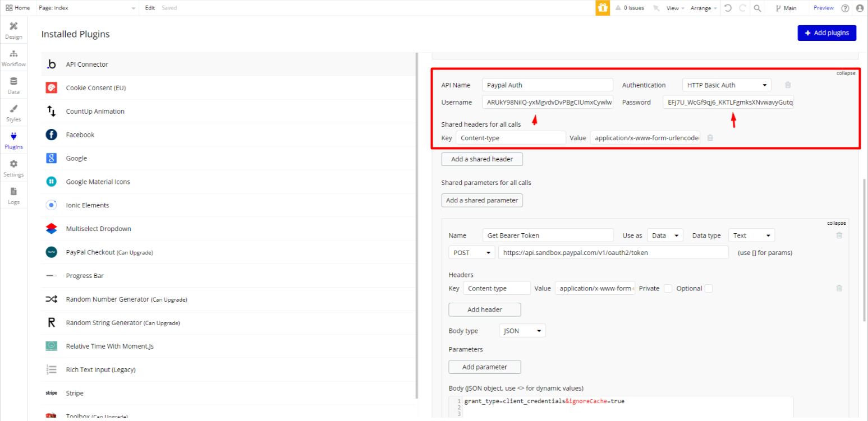Viewport: 868px width, 421px height.
Task: Select the Google plugin
Action: pos(228,159)
